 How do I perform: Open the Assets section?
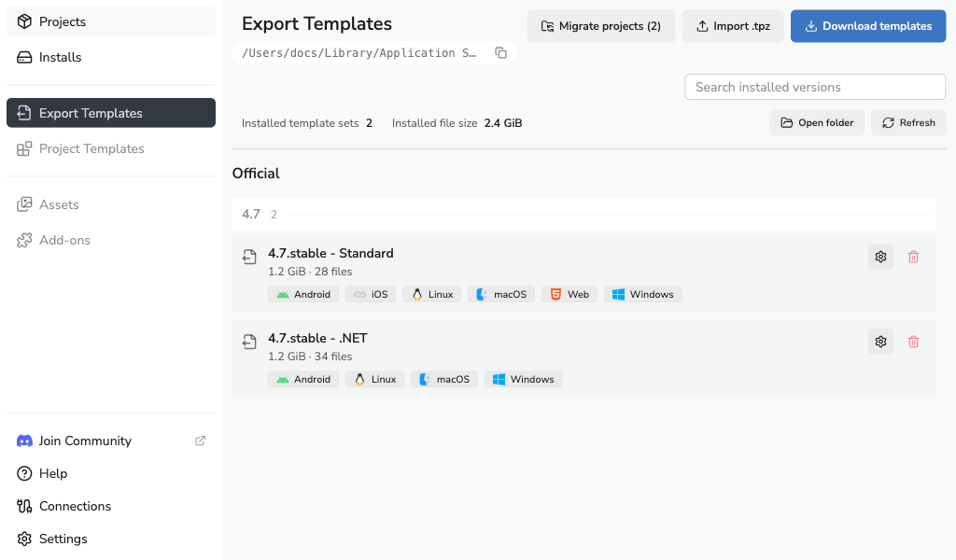pos(110,204)
